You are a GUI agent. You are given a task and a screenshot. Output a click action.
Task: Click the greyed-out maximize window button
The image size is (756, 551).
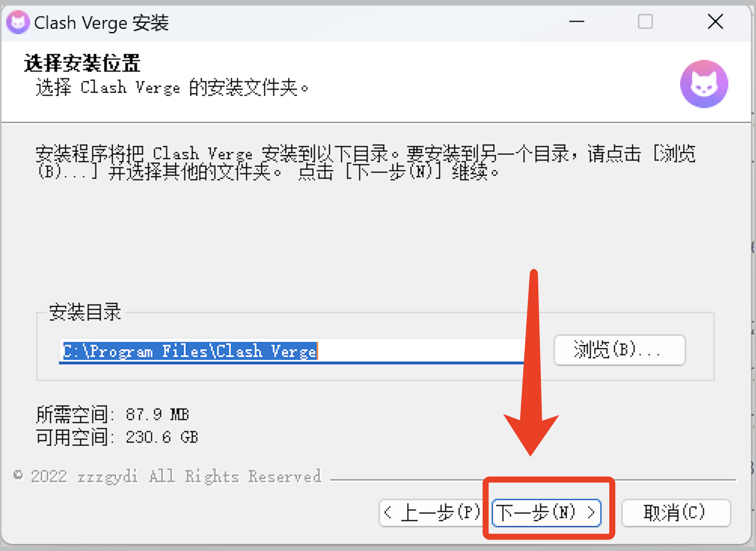tap(645, 22)
